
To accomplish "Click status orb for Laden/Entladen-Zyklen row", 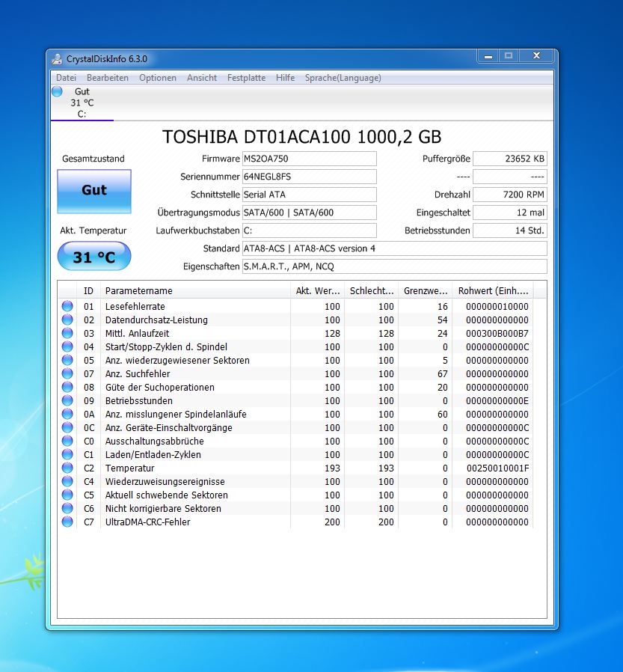I will 67,454.
